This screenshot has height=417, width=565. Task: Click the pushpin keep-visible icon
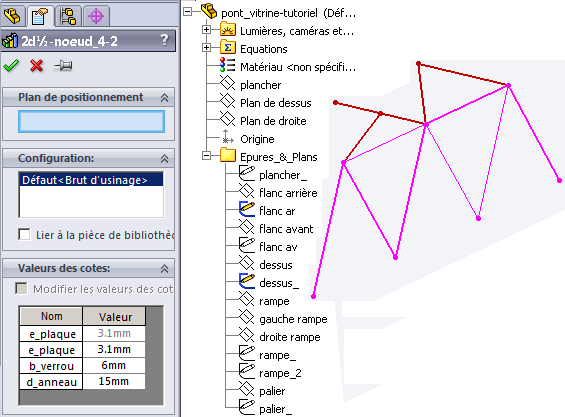point(63,66)
